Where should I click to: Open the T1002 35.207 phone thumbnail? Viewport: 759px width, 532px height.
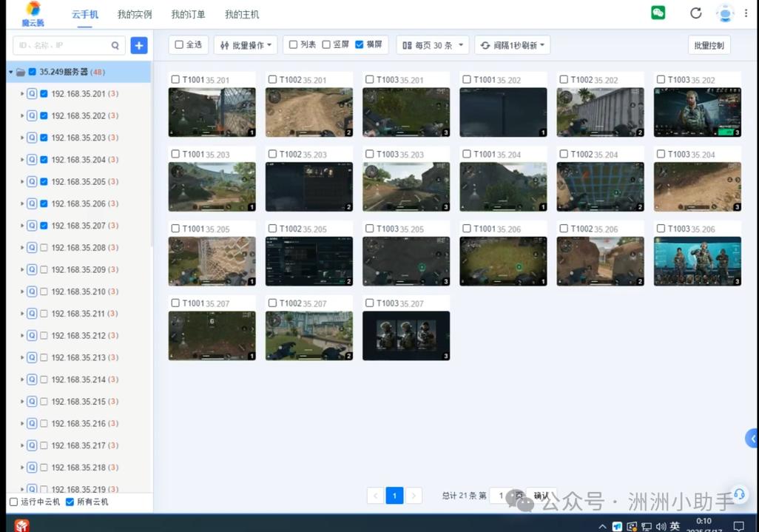[x=308, y=336]
